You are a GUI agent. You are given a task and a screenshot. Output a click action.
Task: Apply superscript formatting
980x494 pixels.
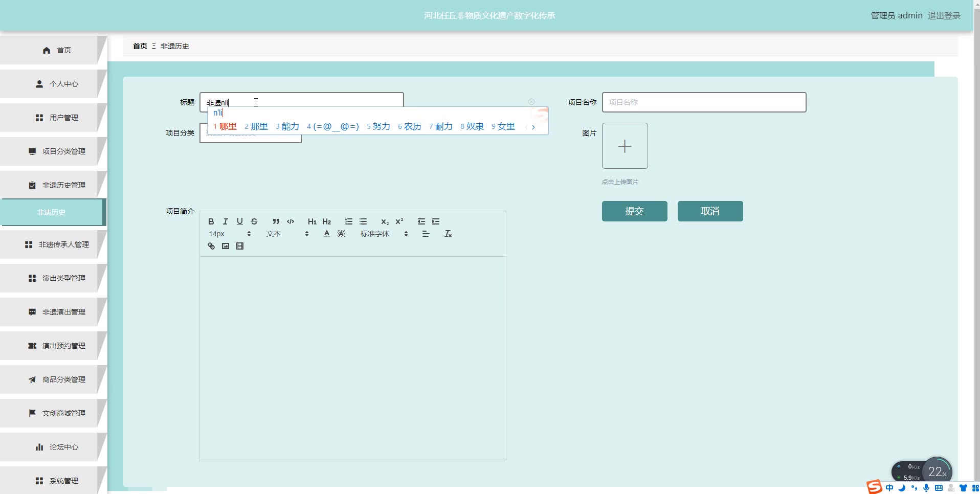click(399, 221)
